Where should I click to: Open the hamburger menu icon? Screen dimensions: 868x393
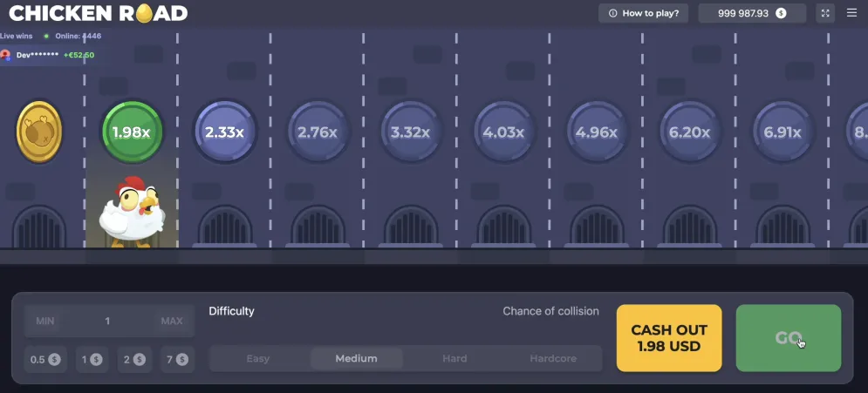point(851,13)
